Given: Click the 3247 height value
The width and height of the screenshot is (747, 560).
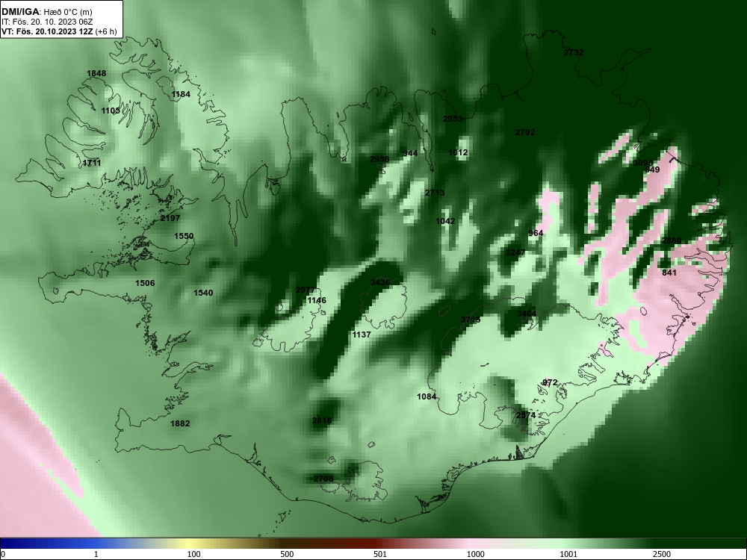Looking at the screenshot, I should pyautogui.click(x=515, y=252).
